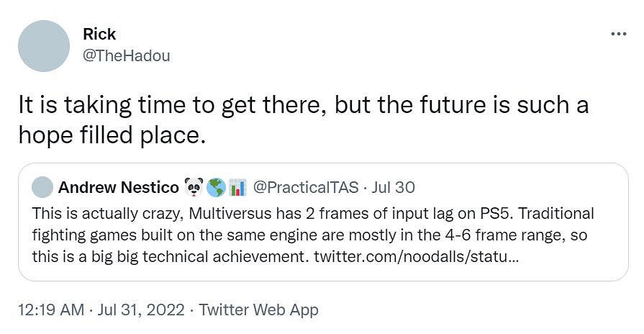The image size is (644, 334).
Task: Open the more options ellipsis menu
Action: tap(618, 34)
